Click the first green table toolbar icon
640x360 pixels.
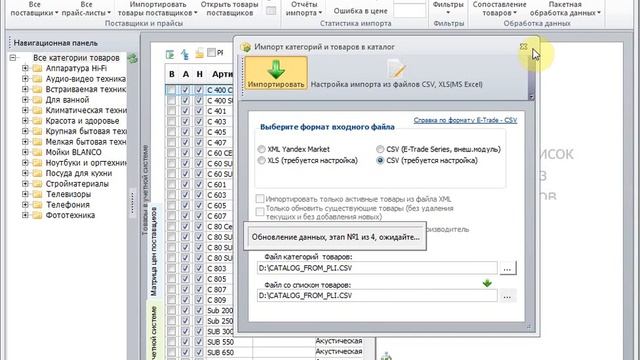(170, 54)
